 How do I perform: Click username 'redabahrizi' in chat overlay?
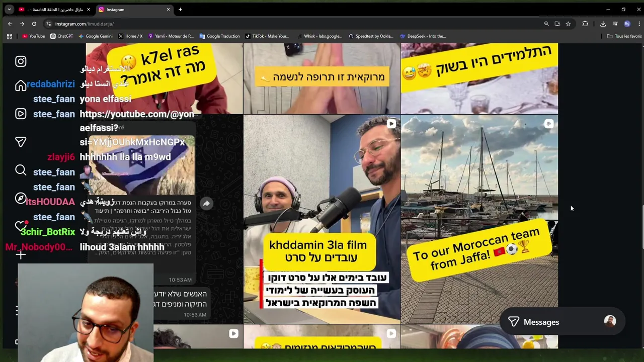(x=50, y=84)
